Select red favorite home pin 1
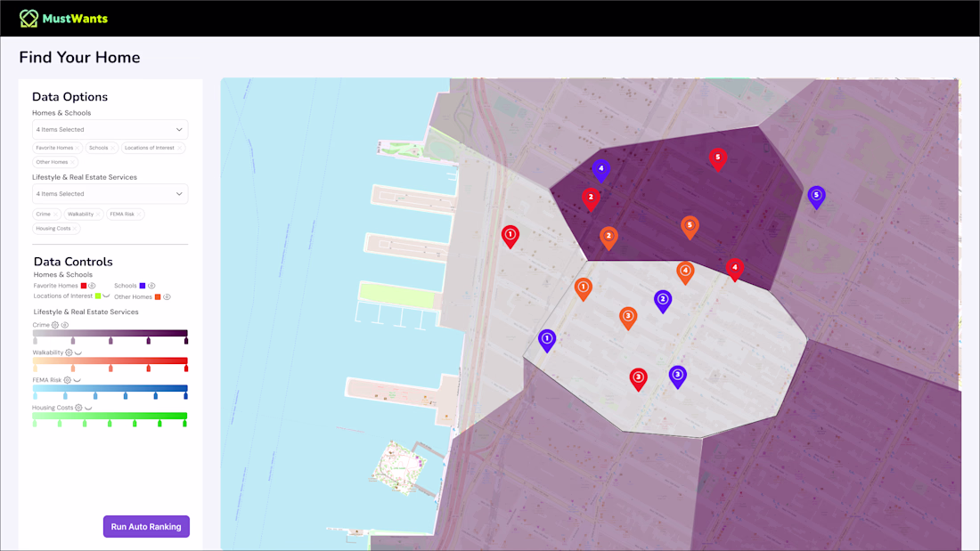The height and width of the screenshot is (551, 980). [510, 236]
